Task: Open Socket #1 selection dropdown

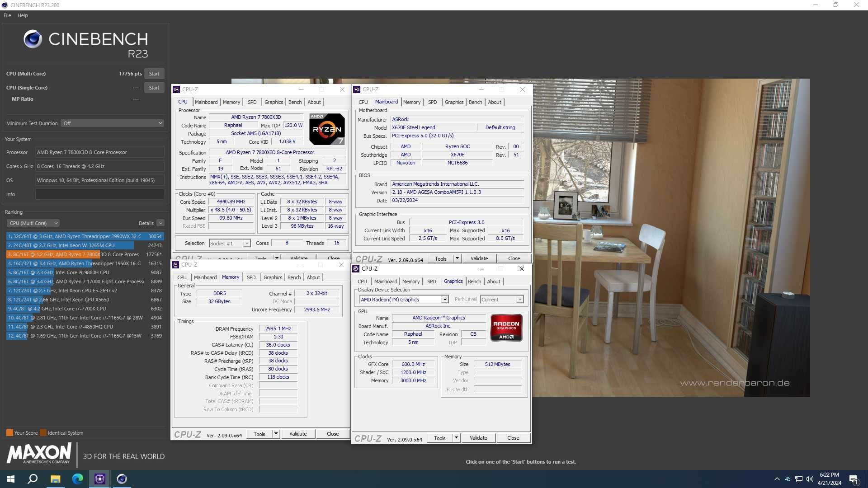Action: (230, 244)
